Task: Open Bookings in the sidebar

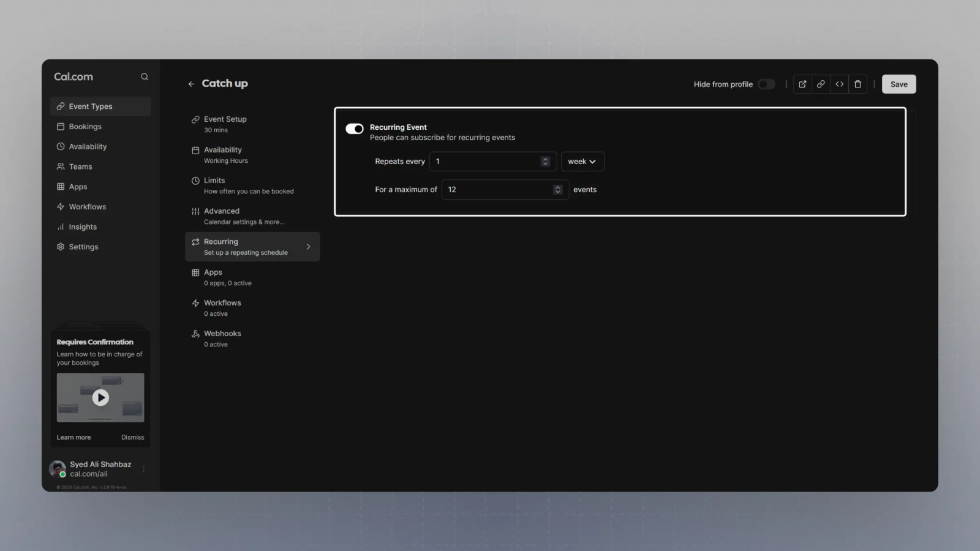Action: coord(85,127)
